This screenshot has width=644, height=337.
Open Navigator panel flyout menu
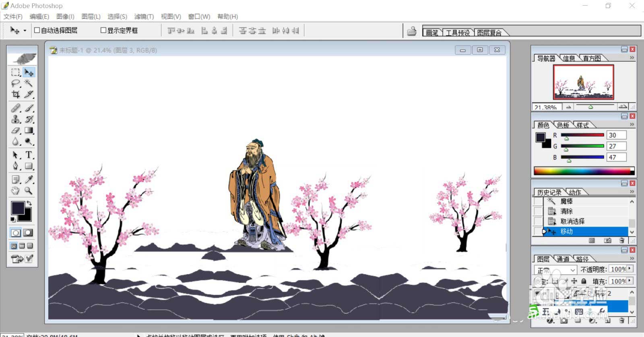click(632, 58)
